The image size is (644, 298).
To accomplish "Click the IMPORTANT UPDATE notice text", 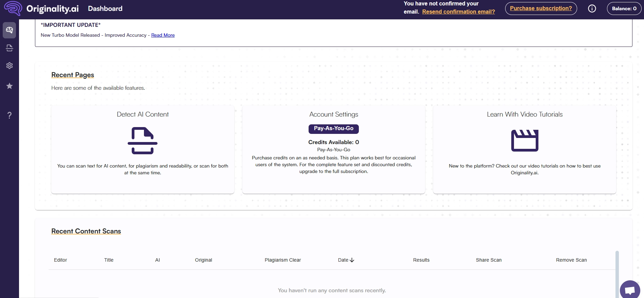I will point(71,25).
